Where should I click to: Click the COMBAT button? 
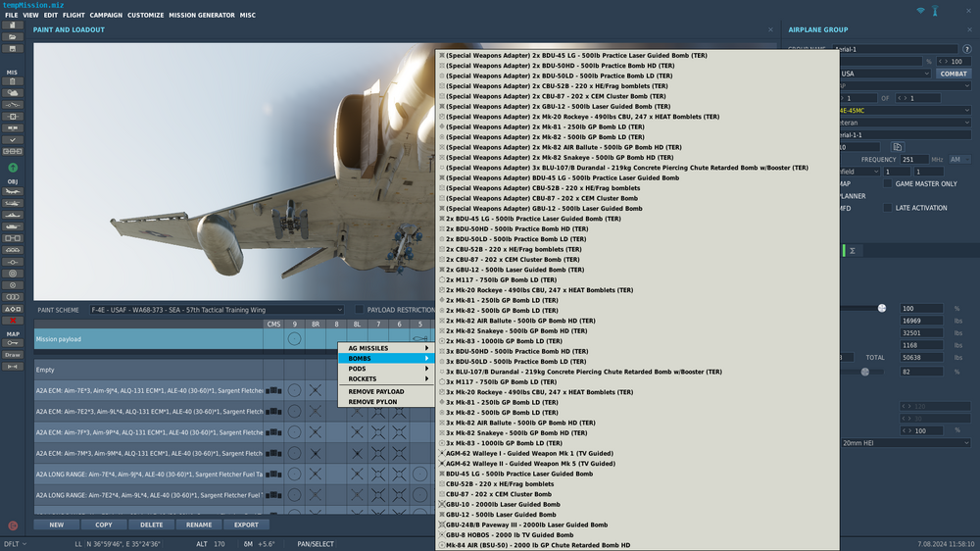tap(954, 74)
